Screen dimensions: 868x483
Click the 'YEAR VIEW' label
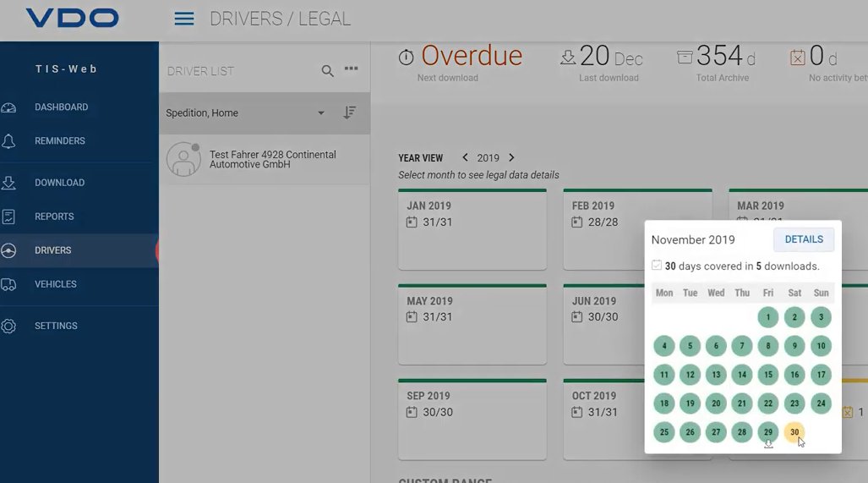[420, 158]
